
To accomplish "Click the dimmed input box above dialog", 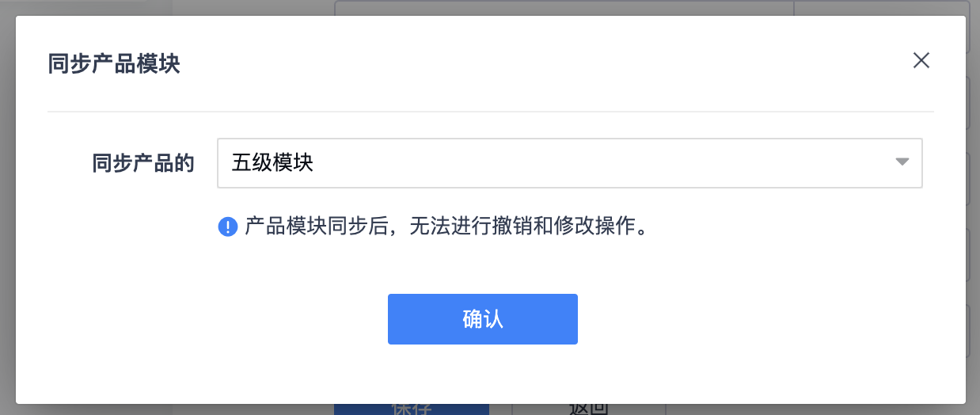I will [564, 7].
